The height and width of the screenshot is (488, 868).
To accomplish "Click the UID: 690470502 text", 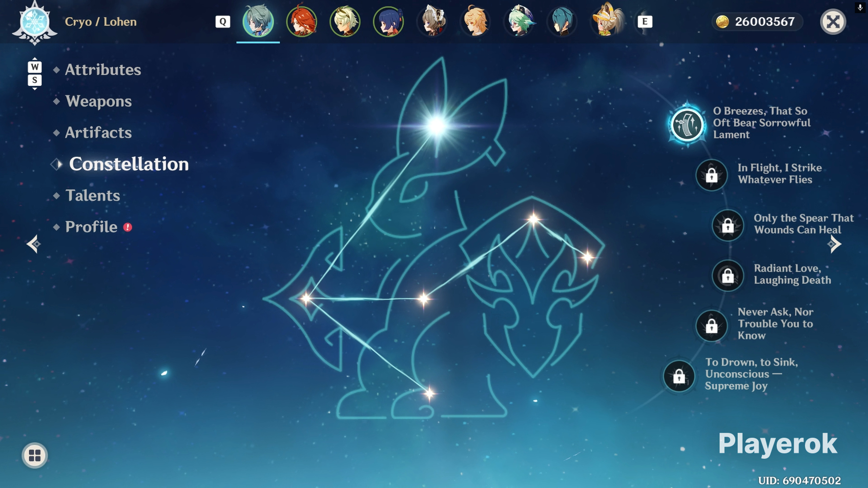I will click(x=799, y=481).
